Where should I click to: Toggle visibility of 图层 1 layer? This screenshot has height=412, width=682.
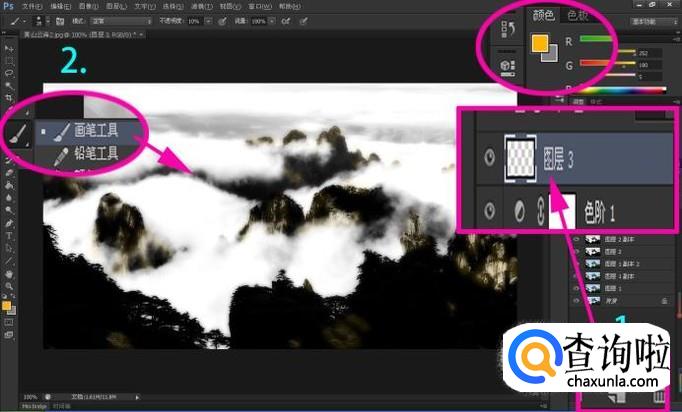[577, 288]
